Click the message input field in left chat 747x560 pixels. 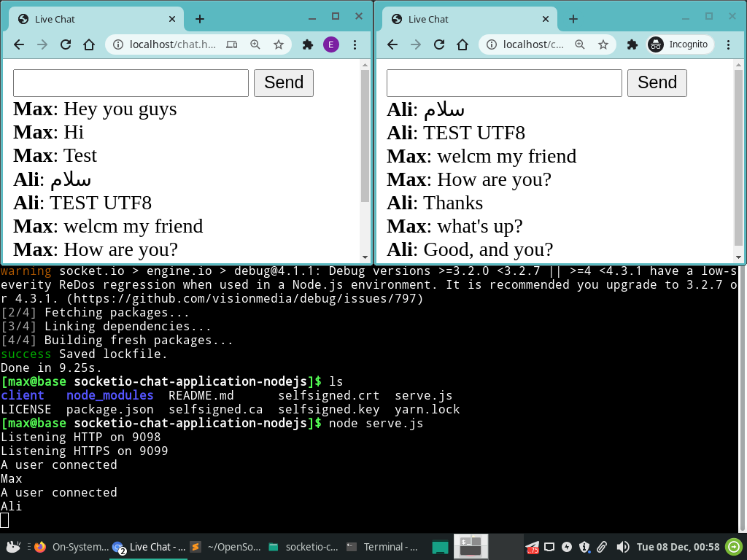point(130,82)
